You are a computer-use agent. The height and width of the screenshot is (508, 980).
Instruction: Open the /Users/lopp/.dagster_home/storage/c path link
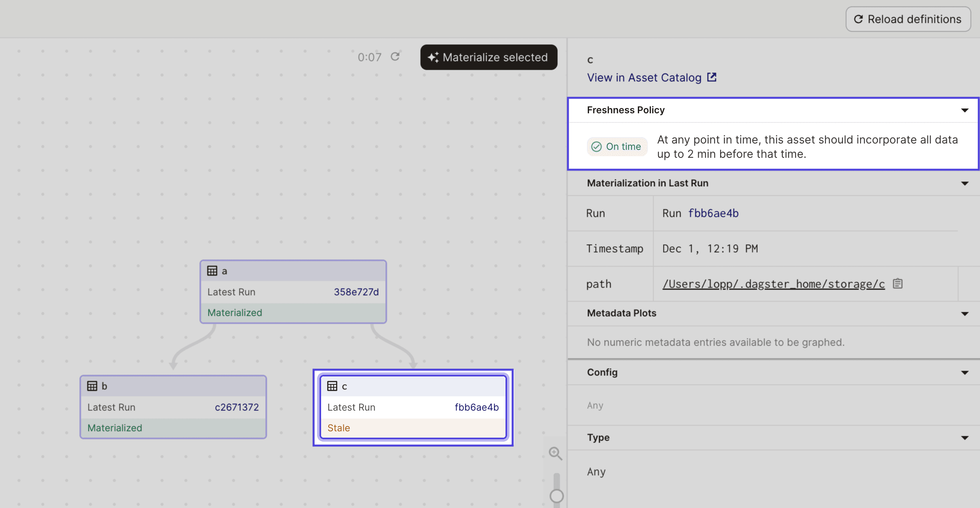point(773,284)
